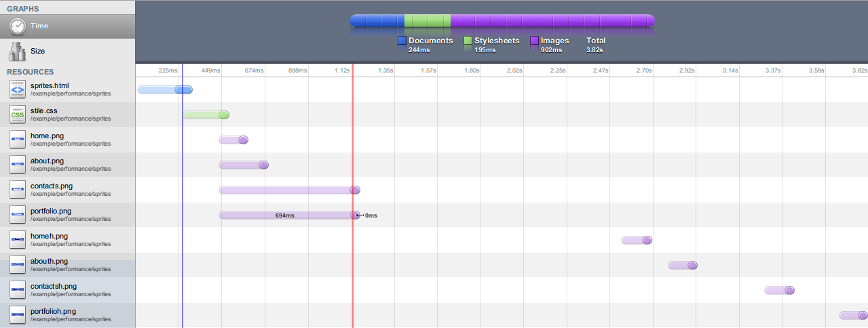Viewport: 868px width, 328px height.
Task: Click the about.png resource thumbnail icon
Action: point(18,165)
